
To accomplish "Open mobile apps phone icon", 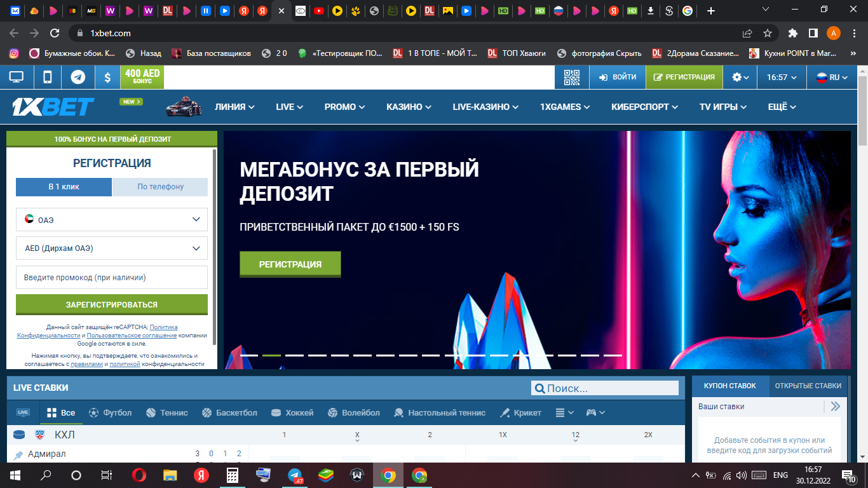I will tap(47, 77).
